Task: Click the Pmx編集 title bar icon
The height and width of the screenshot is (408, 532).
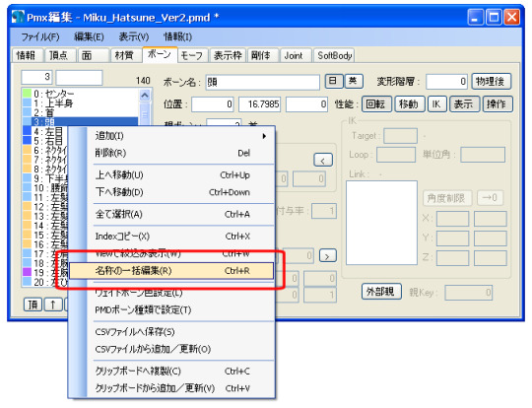Action: click(18, 17)
